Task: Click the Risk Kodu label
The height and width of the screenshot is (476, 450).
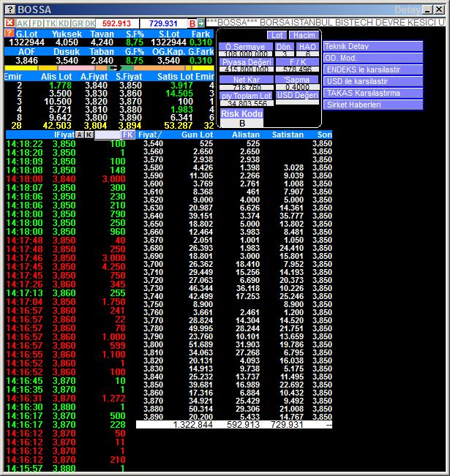Action: 242,114
